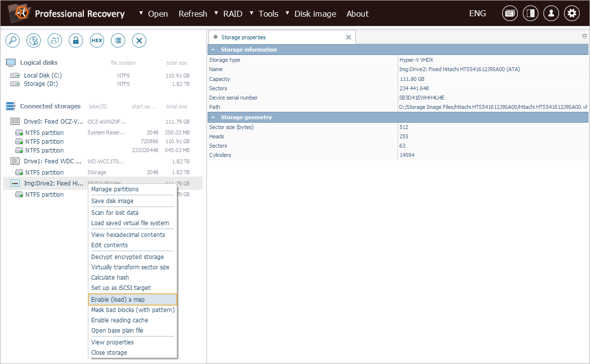Expand the Tools menu arrow
The width and height of the screenshot is (590, 364).
(x=252, y=13)
